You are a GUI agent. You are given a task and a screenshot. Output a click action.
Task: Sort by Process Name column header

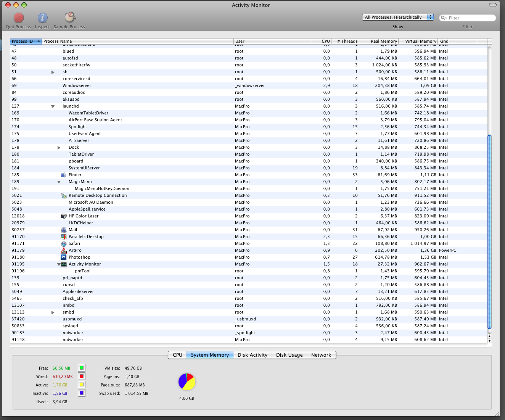[x=138, y=41]
